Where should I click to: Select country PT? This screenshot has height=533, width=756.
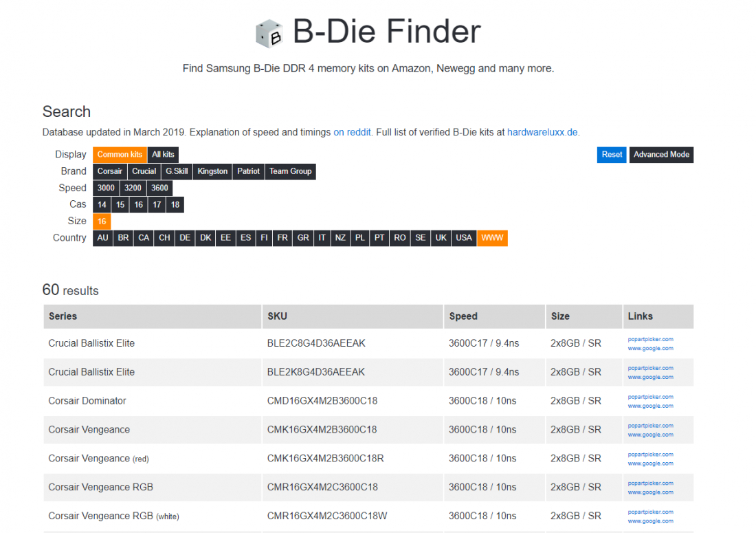(x=379, y=238)
